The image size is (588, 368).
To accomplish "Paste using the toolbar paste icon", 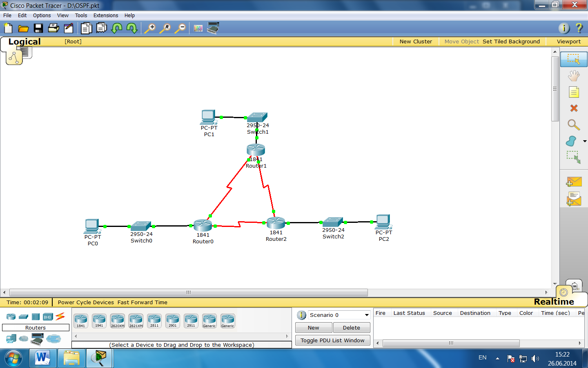I will [101, 28].
